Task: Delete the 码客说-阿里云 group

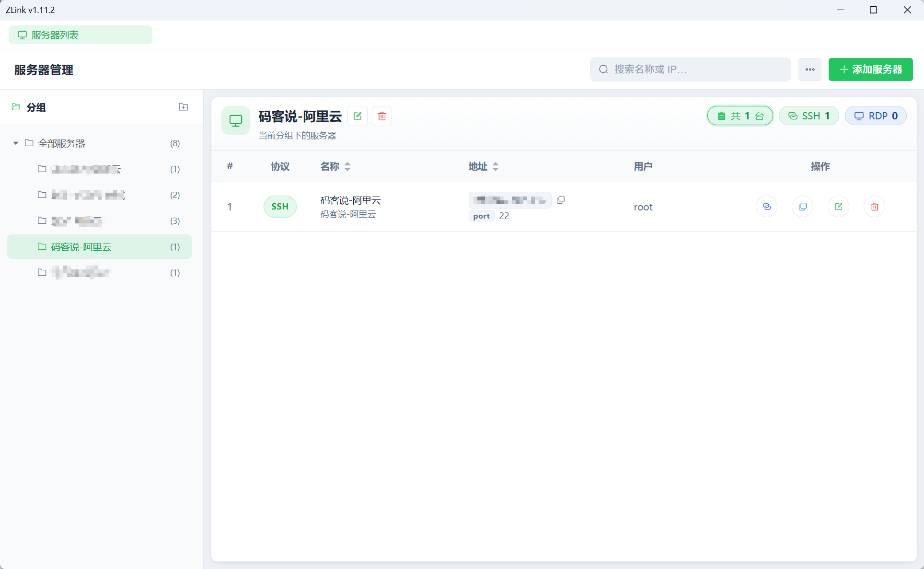Action: [x=382, y=116]
